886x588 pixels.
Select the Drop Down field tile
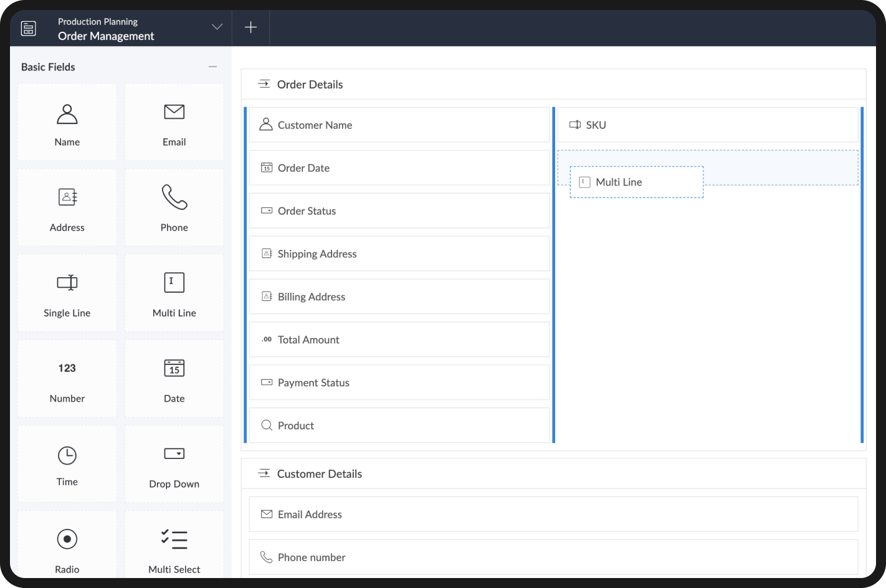coord(174,464)
